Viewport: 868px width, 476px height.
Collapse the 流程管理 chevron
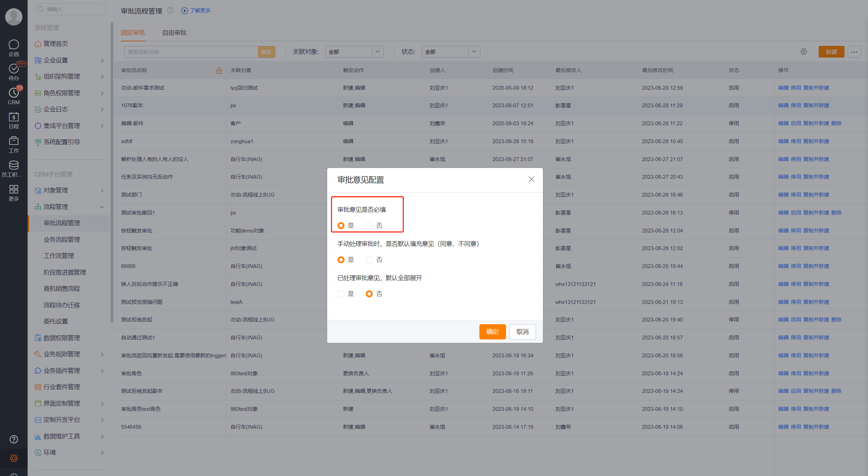[x=102, y=207]
